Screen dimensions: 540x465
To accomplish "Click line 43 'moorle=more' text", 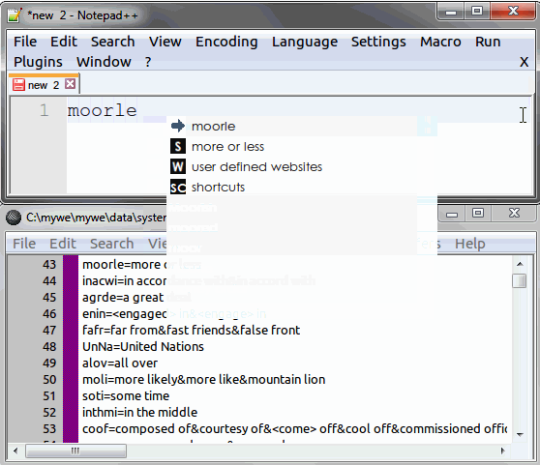I will [124, 265].
